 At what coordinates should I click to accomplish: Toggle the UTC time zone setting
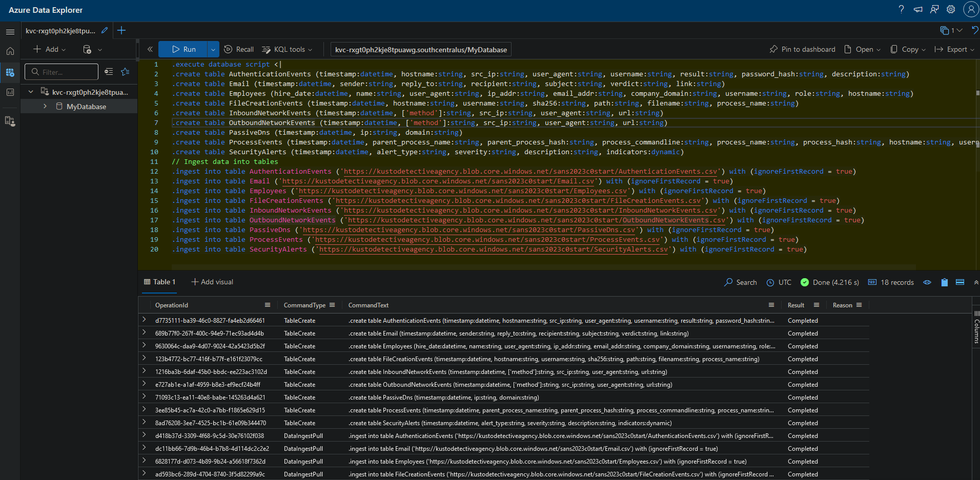point(779,282)
